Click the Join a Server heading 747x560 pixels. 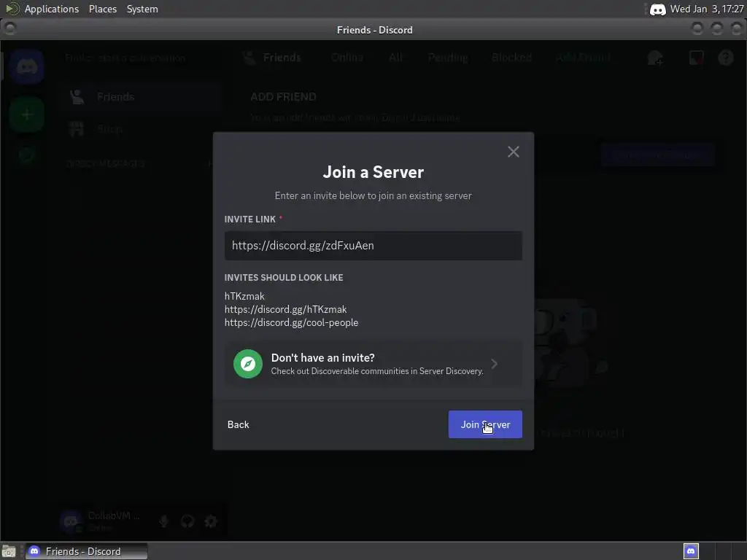373,172
